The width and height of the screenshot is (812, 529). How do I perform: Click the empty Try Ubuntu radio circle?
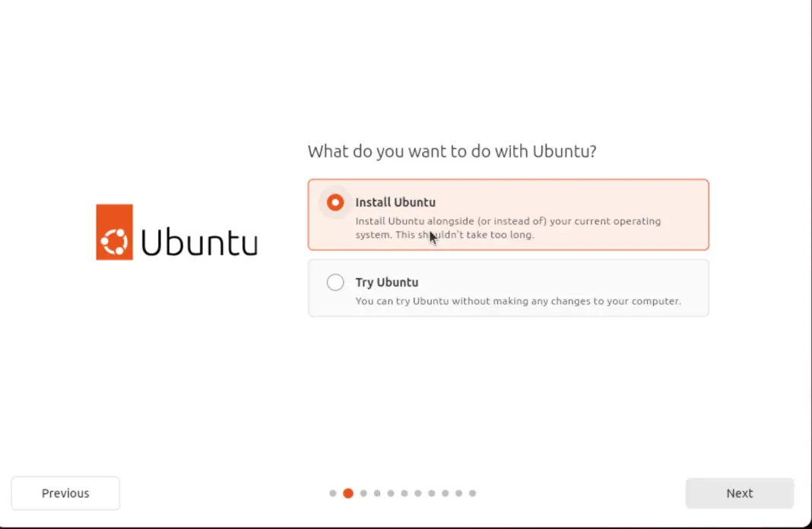coord(335,282)
